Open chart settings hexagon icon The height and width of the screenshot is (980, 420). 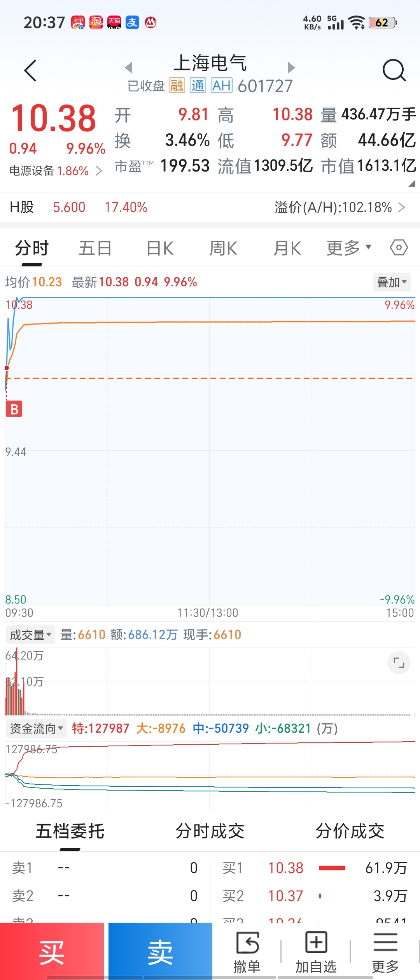[x=399, y=247]
